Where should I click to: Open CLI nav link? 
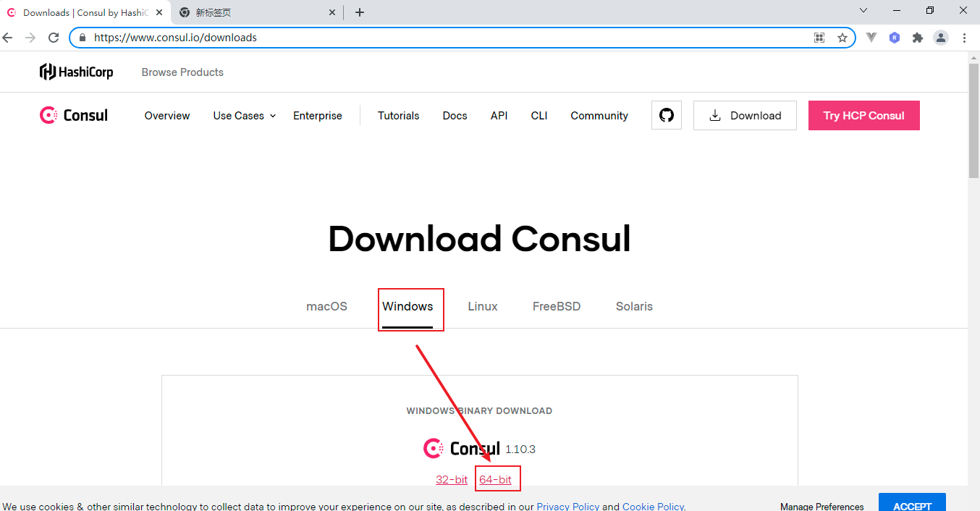[539, 116]
